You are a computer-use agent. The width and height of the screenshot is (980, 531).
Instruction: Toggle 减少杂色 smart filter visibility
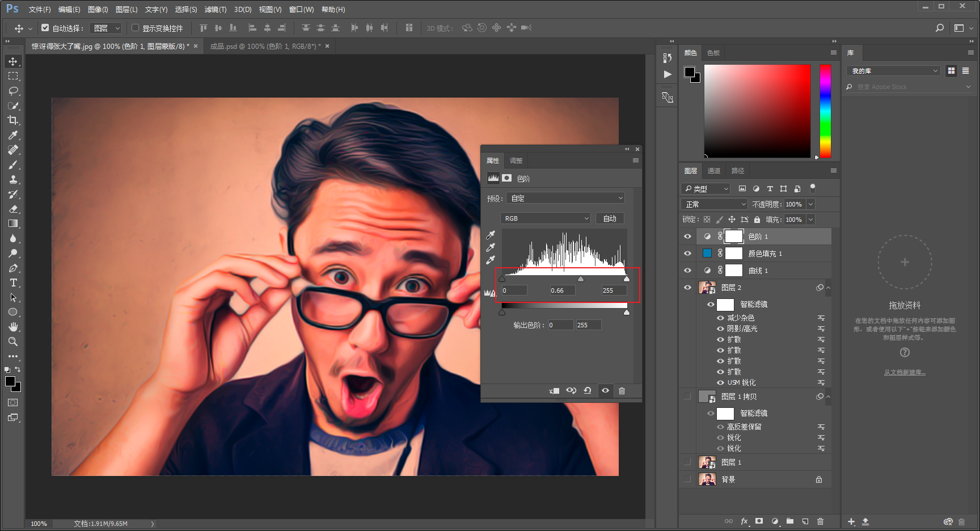point(720,318)
